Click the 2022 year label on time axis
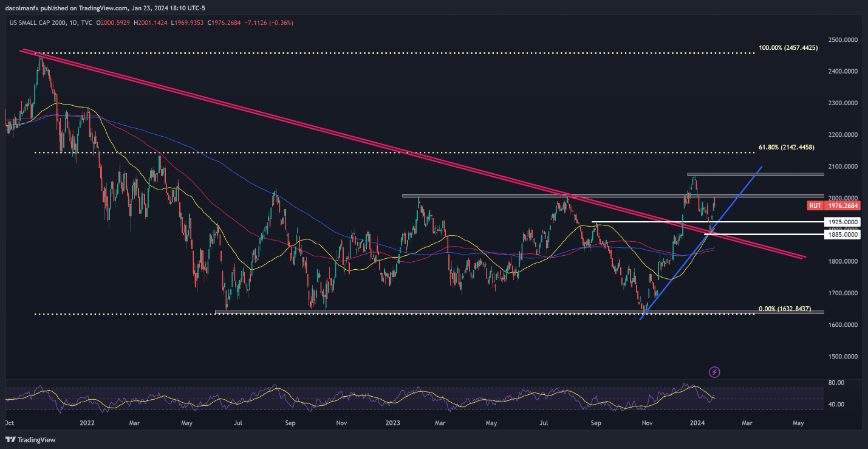868x449 pixels. click(86, 422)
